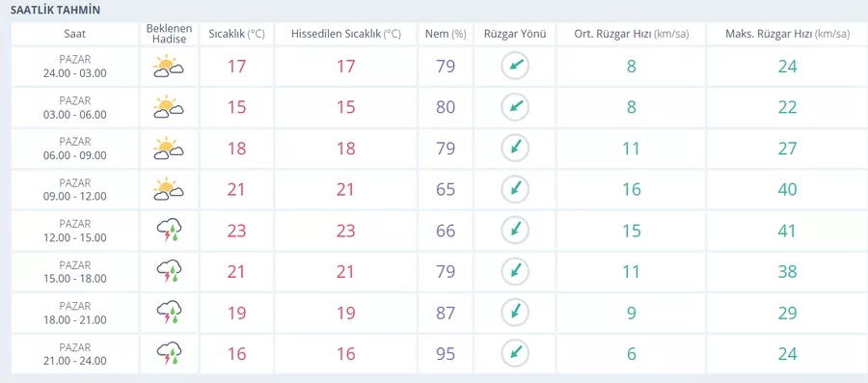Click wind direction arrow for 18.00 - 21.00

(x=515, y=313)
